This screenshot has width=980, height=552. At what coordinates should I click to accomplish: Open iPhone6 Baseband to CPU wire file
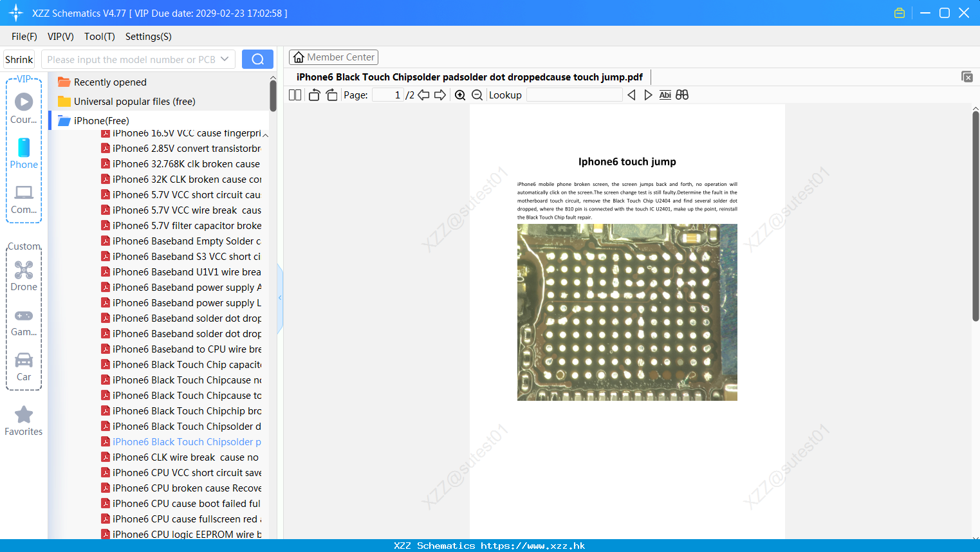pyautogui.click(x=181, y=349)
